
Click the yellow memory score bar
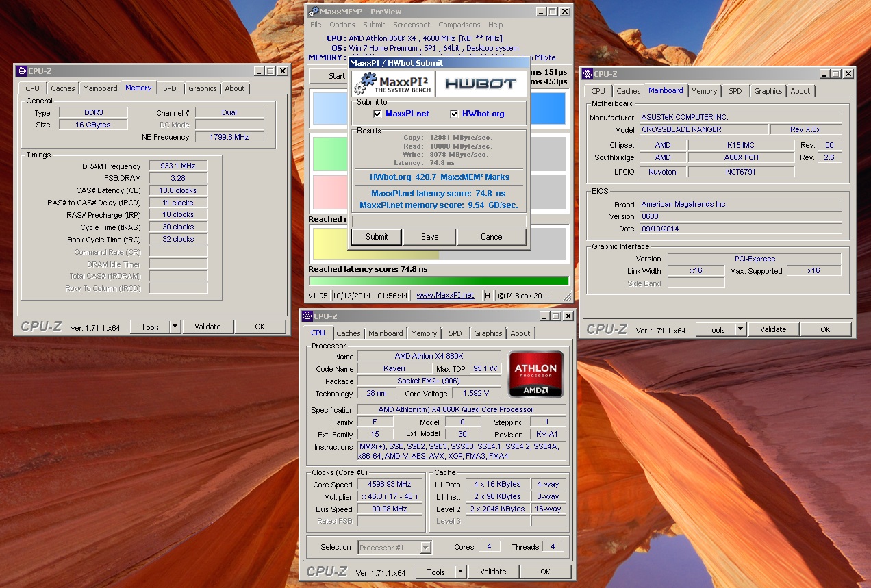[x=375, y=244]
